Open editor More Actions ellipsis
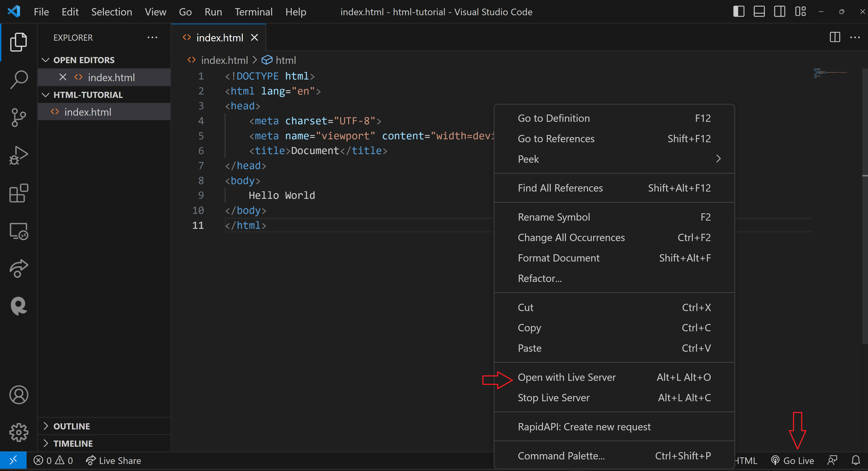 coord(855,37)
